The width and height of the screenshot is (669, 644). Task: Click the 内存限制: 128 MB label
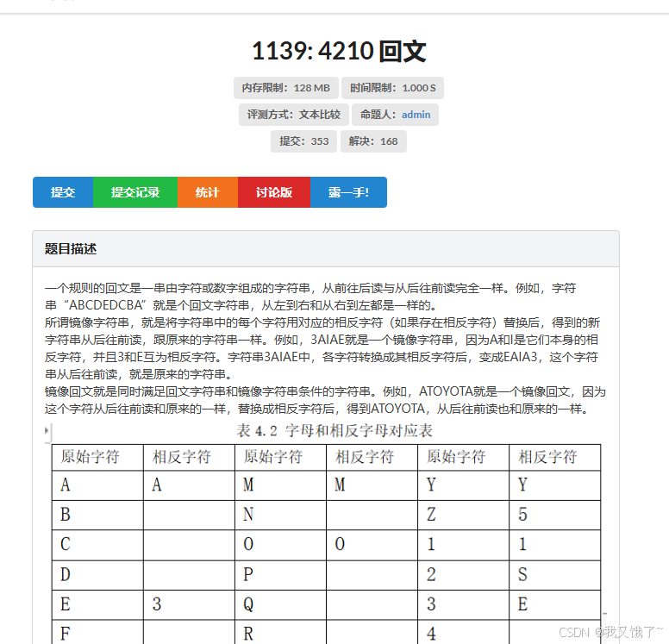(286, 88)
